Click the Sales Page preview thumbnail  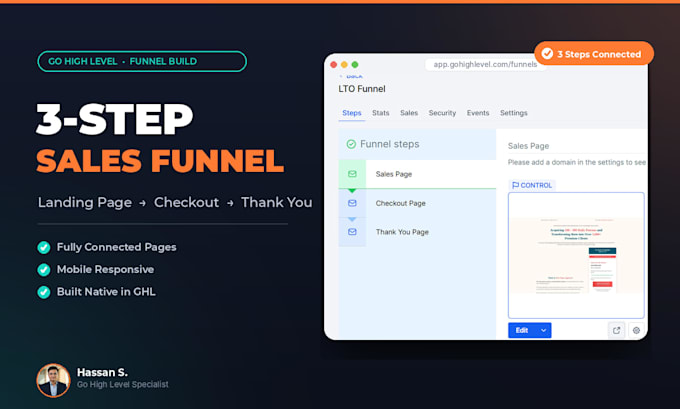point(576,255)
